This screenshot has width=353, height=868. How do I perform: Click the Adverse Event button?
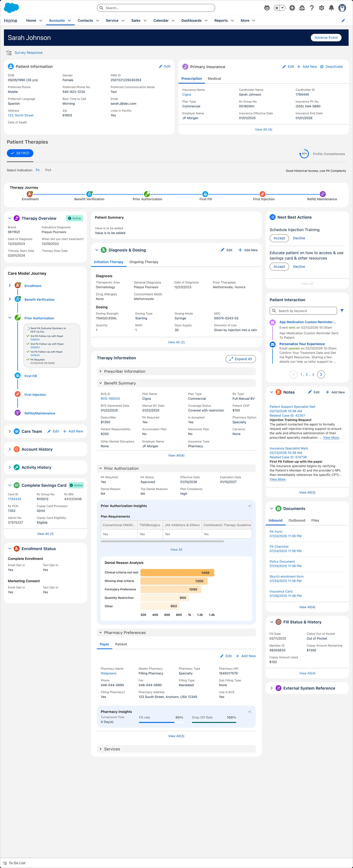tap(326, 38)
